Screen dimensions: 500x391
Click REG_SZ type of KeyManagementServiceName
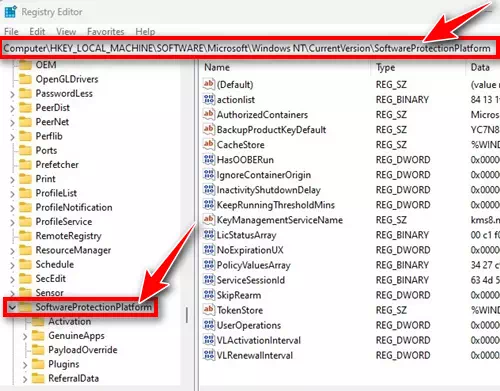(391, 220)
